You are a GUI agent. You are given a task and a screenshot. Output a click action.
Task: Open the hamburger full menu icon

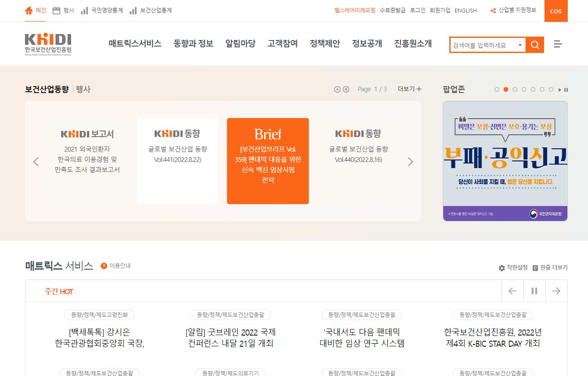[558, 44]
